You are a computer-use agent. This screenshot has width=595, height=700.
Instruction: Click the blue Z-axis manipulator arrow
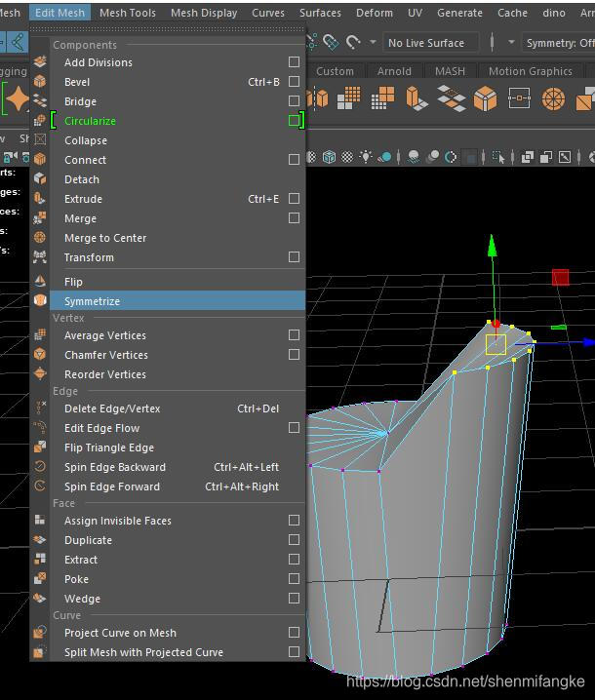(589, 342)
